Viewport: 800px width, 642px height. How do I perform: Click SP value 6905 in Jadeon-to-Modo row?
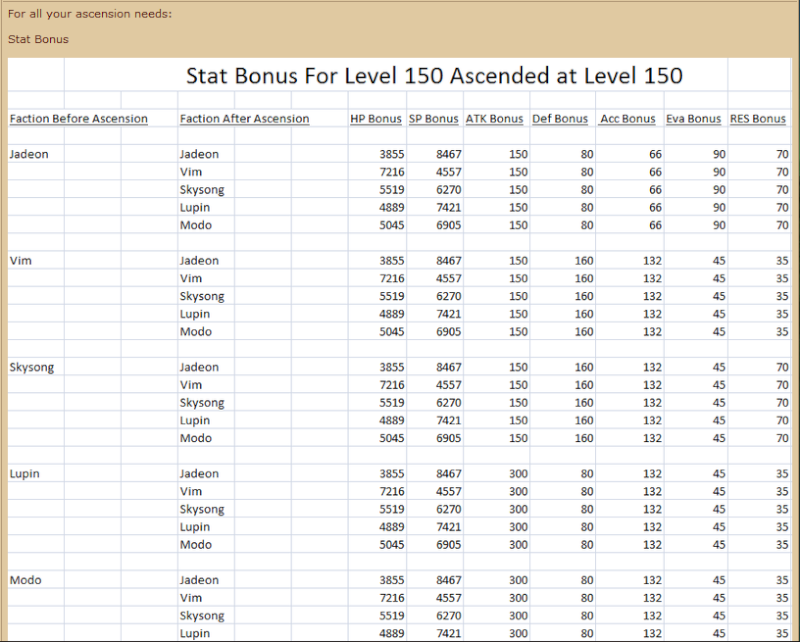(x=448, y=225)
